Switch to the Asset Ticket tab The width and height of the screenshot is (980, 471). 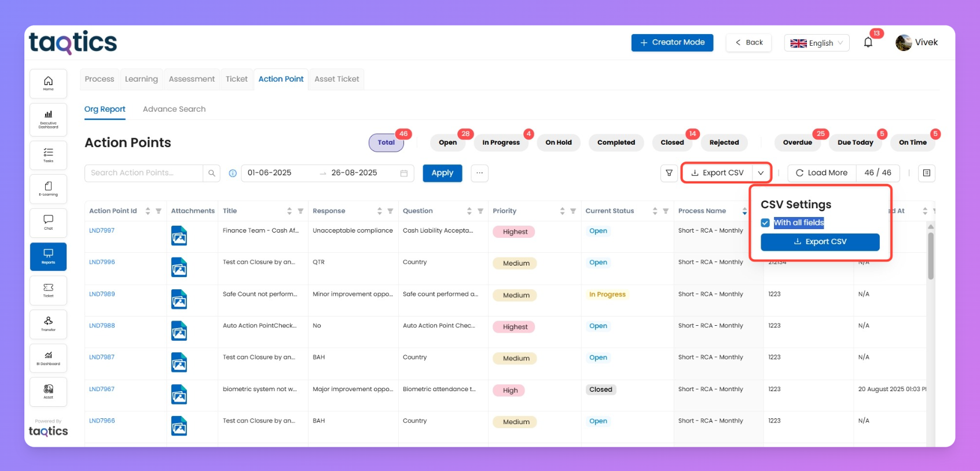[337, 79]
